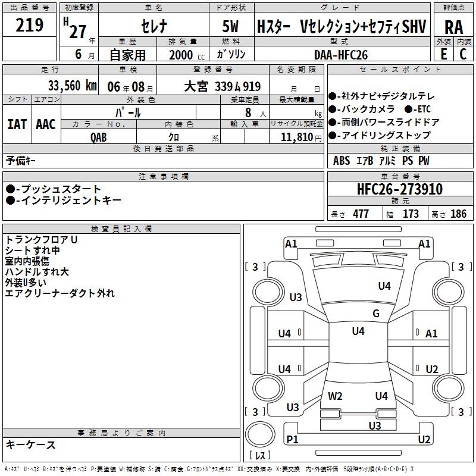Screen dimensions: 476x476
Task: Click the exterior color パール
Action: [128, 112]
